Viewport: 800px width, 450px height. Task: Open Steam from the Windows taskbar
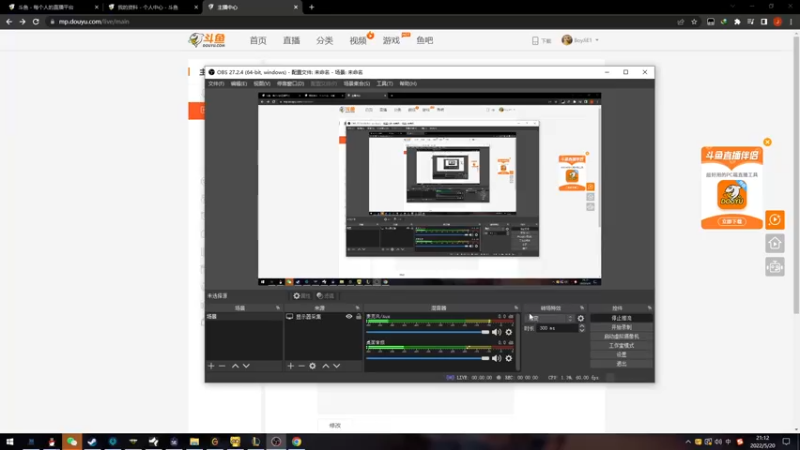91,441
